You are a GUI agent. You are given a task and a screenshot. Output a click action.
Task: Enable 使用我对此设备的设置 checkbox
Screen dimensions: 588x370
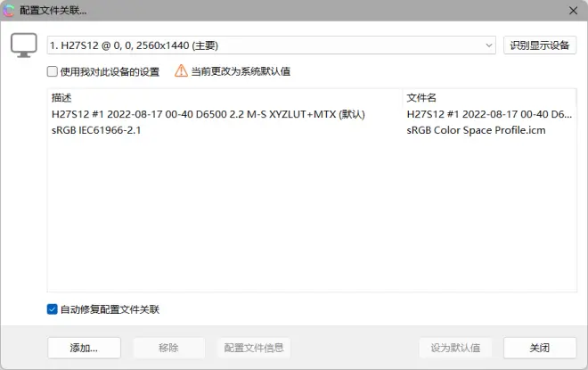53,71
